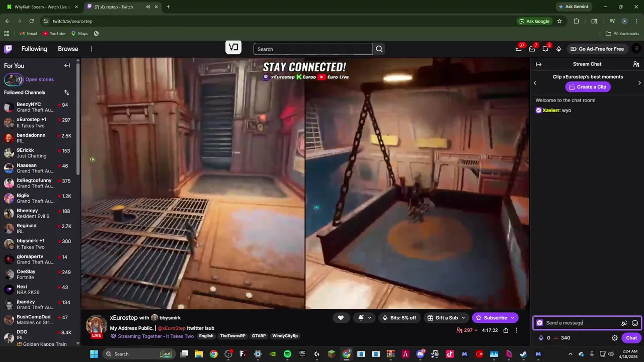Click the magnifier search submit button
644x362 pixels.
pos(379,49)
